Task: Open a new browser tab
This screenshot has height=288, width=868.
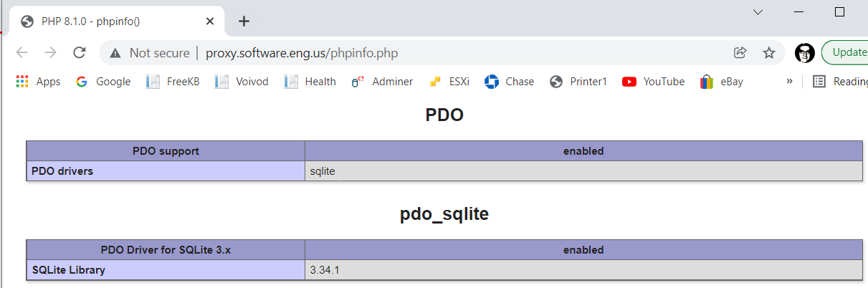Action: coord(244,21)
